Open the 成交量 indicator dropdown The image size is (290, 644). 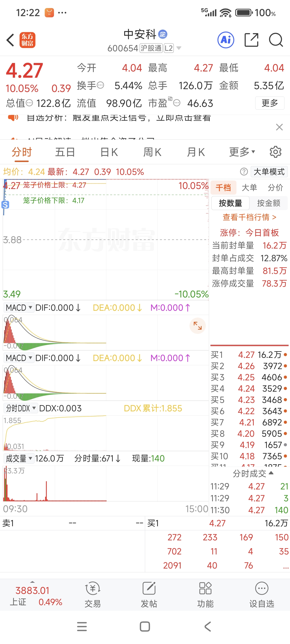tap(19, 458)
